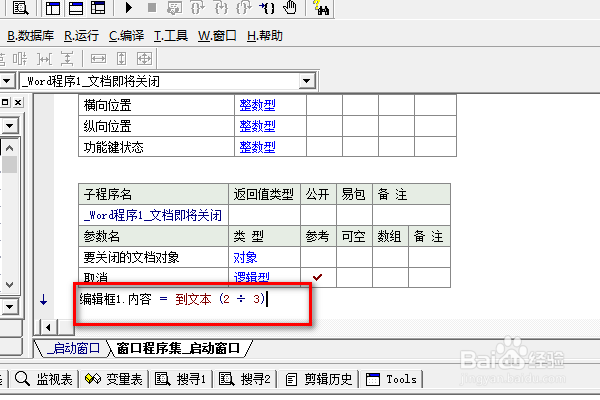Close the left side panel

click(x=18, y=102)
